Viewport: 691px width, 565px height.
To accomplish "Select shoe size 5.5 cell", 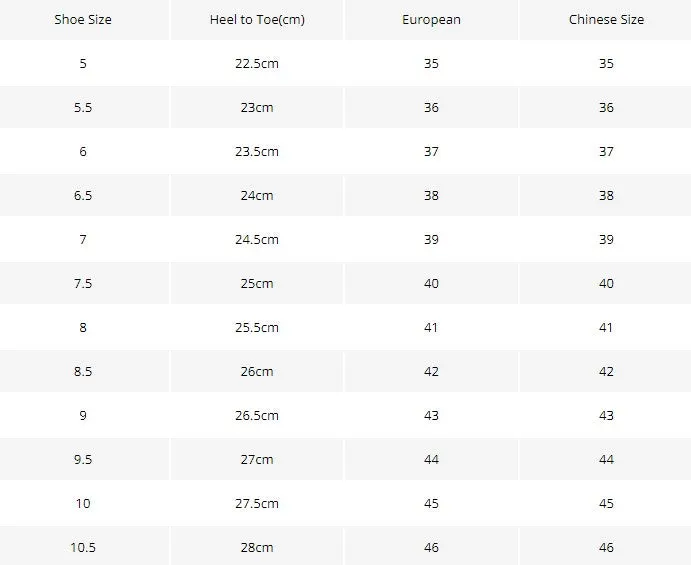I will coord(83,108).
